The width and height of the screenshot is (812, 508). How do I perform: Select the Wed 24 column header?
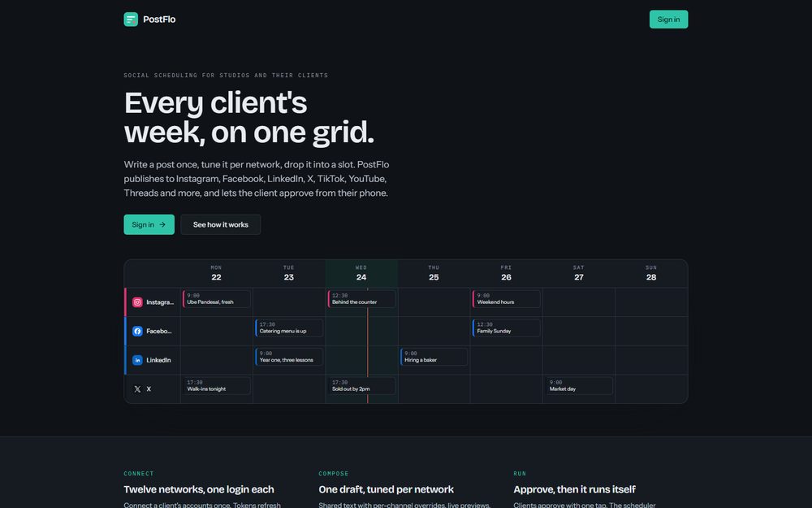tap(361, 273)
